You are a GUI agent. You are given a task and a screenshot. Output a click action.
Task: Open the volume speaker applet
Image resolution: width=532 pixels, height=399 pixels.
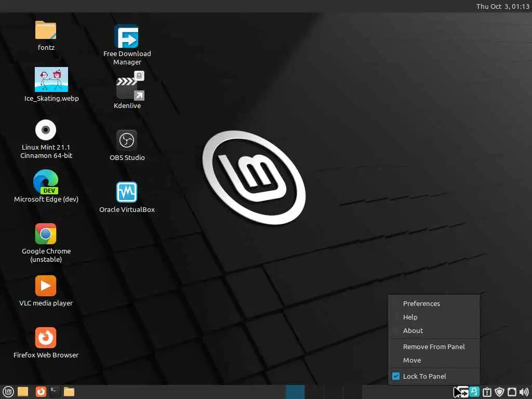524,392
